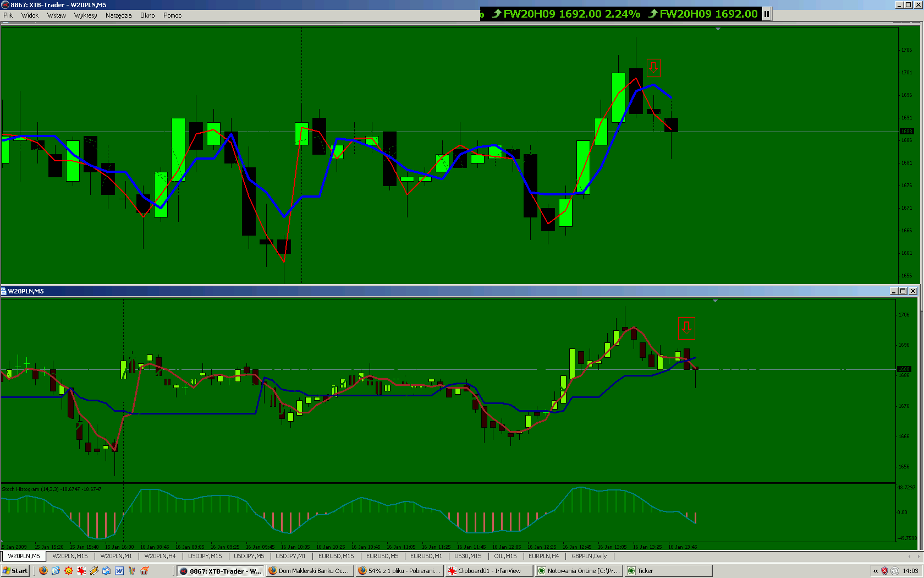
Task: Switch to the Ticker taskbar window
Action: pyautogui.click(x=668, y=571)
